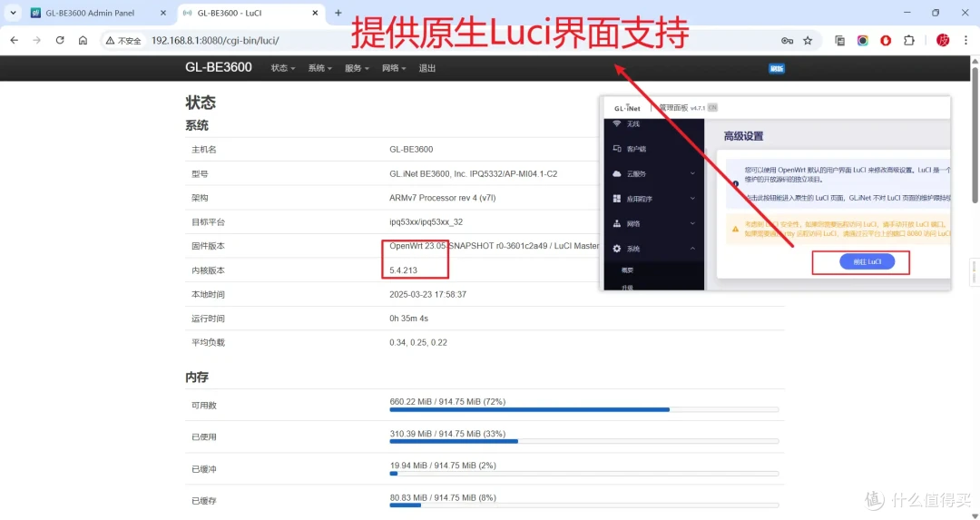980x520 pixels.
Task: Open the 状态 dropdown in LuCI navbar
Action: tap(282, 68)
